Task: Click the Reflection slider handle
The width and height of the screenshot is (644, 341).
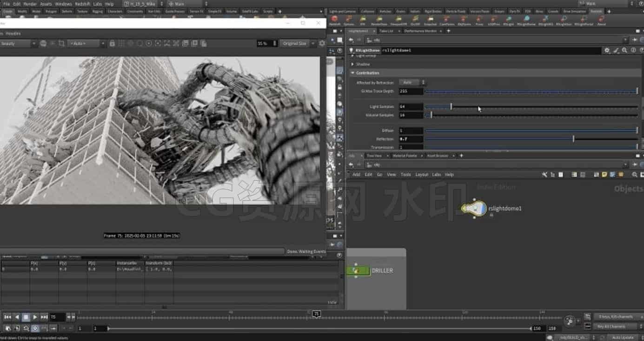Action: coord(573,139)
